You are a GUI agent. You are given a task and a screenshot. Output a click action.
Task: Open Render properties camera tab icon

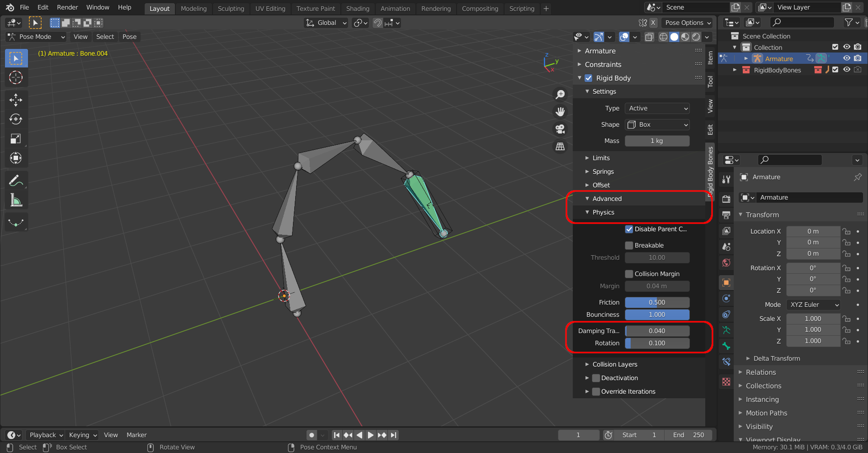(726, 199)
